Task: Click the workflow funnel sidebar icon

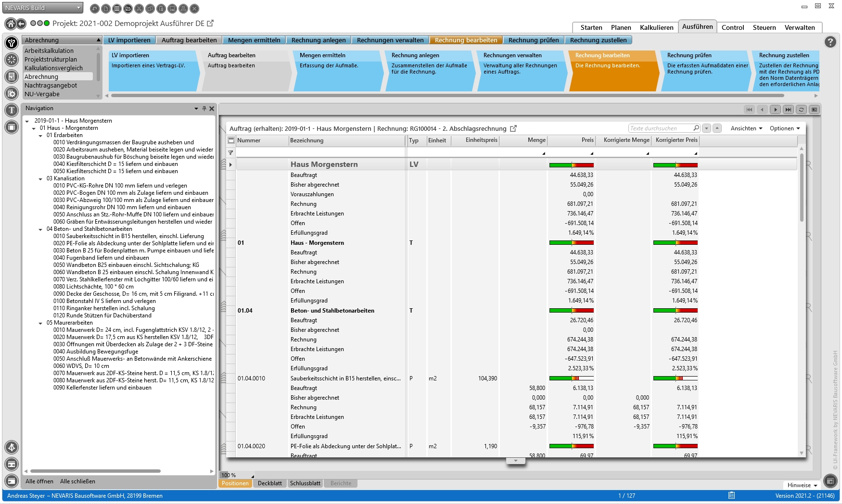Action: point(12,43)
